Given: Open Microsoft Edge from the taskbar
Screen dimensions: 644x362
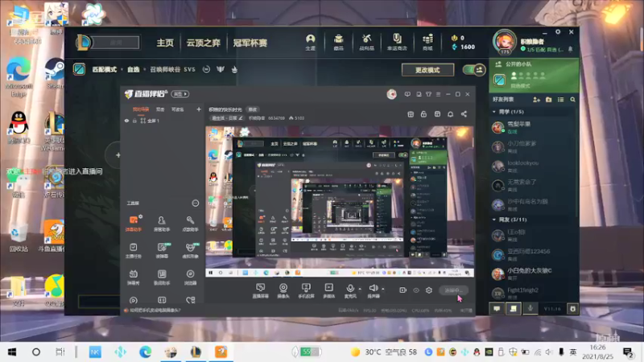Looking at the screenshot, I should (145, 352).
